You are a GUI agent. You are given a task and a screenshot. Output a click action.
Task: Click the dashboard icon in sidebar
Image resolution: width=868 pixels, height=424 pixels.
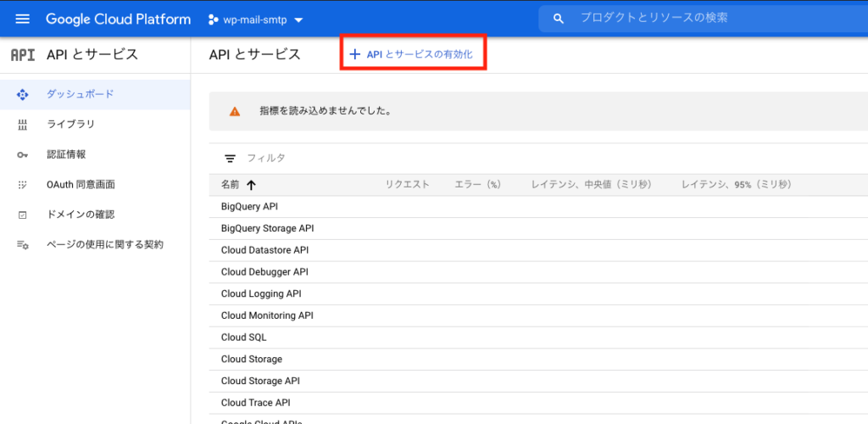(23, 94)
